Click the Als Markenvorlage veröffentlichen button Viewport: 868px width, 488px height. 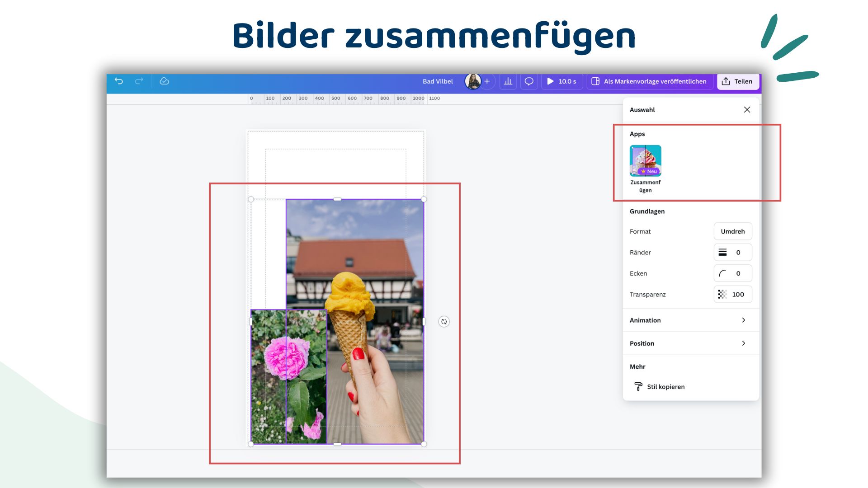click(650, 81)
